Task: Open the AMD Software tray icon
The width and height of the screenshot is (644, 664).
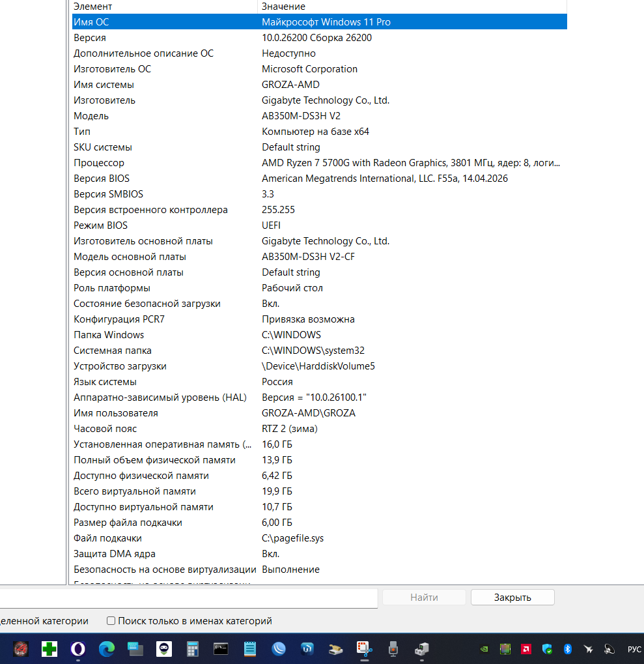Action: 526,649
